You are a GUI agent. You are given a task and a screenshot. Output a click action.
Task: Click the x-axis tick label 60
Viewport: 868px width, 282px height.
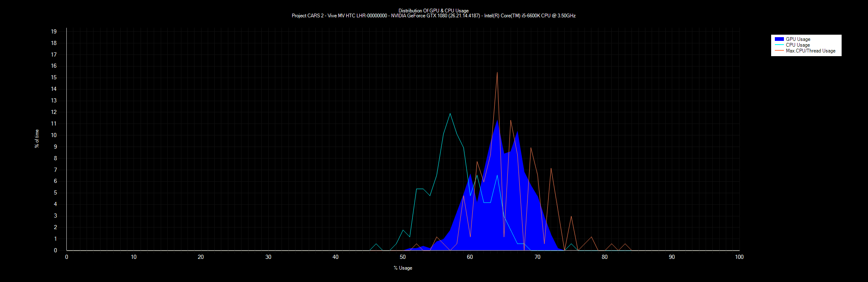[x=470, y=257]
